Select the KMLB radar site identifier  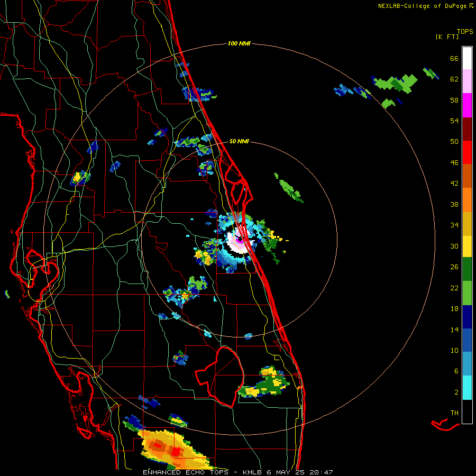pos(253,472)
